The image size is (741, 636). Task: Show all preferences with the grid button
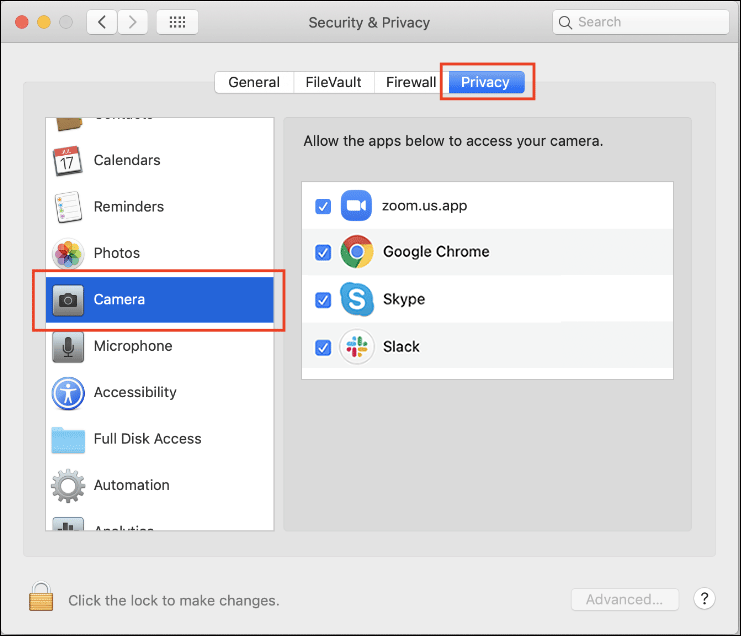[x=177, y=22]
